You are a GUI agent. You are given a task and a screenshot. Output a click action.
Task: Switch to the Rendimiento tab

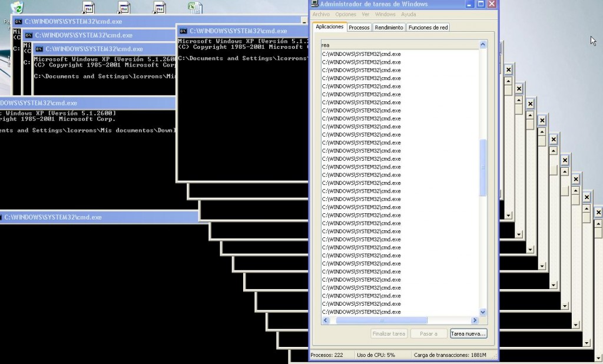[389, 27]
